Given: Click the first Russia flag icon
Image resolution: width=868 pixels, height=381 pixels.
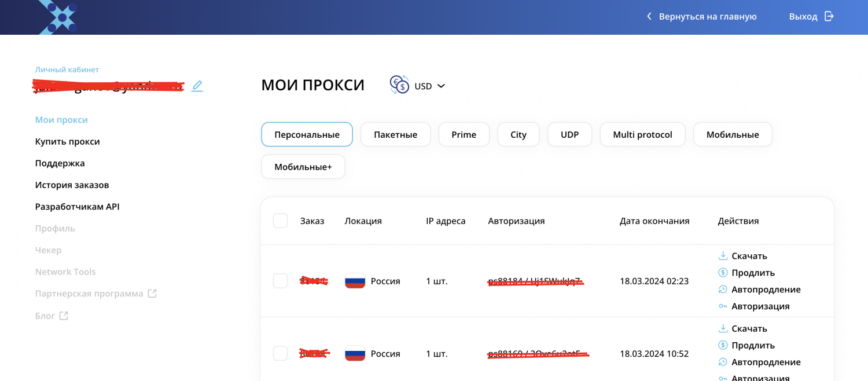Looking at the screenshot, I should tap(355, 281).
